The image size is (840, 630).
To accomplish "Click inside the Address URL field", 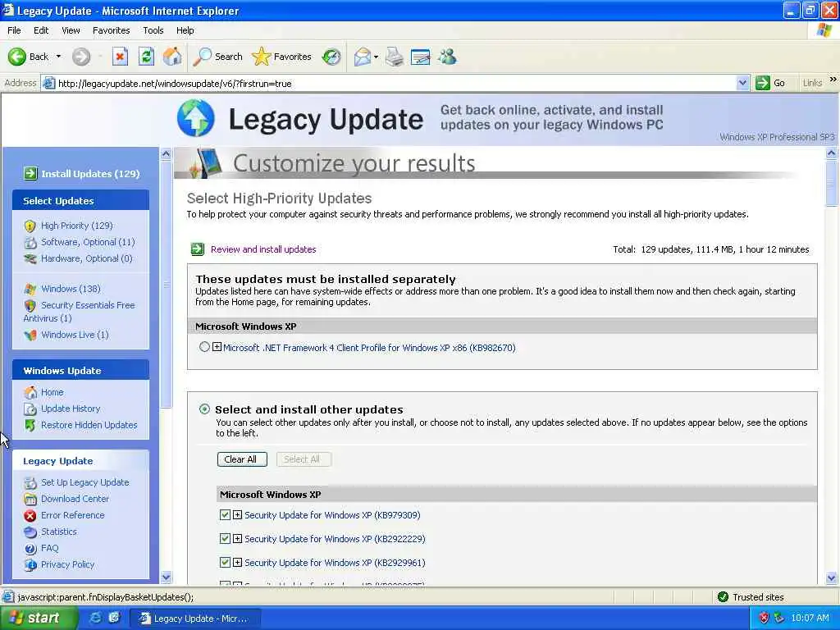I will click(x=396, y=83).
